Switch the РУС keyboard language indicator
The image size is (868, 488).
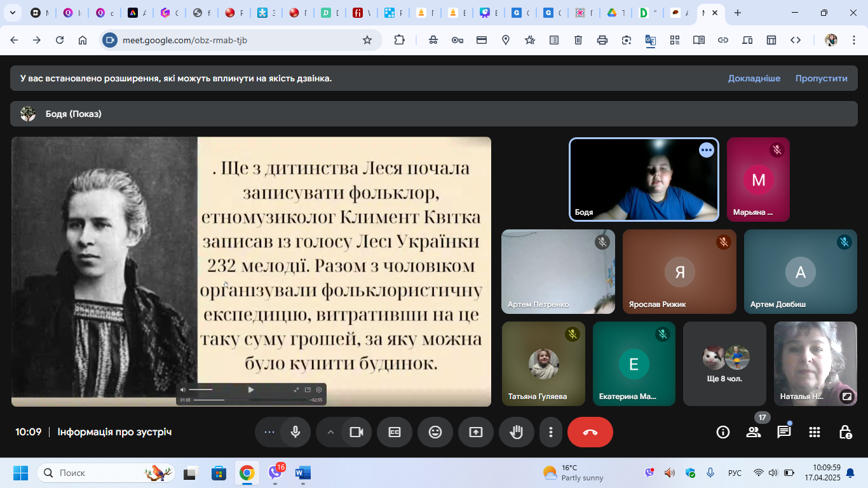point(735,473)
